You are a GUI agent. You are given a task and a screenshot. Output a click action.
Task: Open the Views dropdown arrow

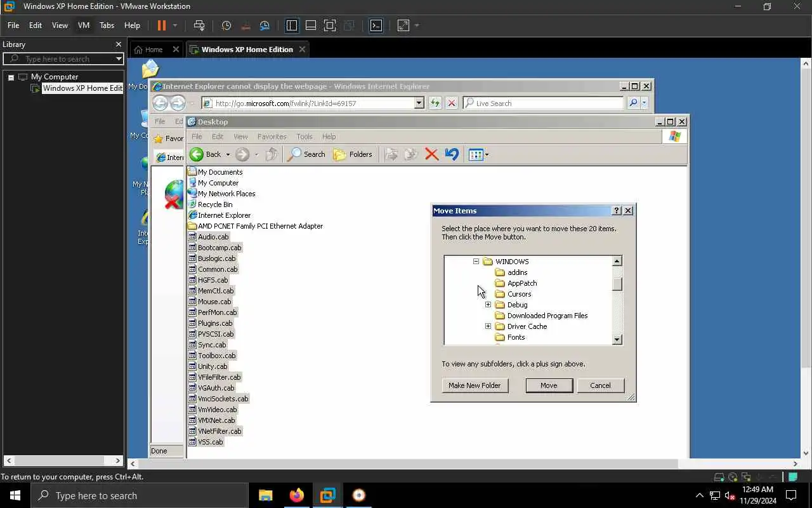coord(487,154)
